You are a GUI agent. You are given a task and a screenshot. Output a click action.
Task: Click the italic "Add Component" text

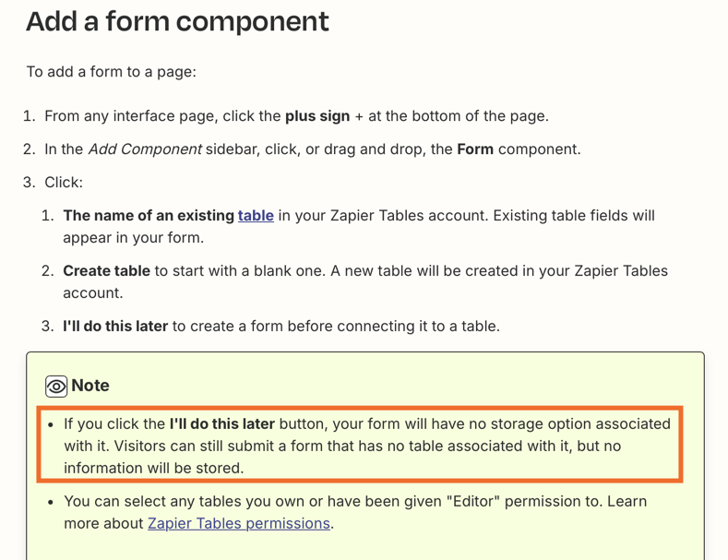[145, 149]
